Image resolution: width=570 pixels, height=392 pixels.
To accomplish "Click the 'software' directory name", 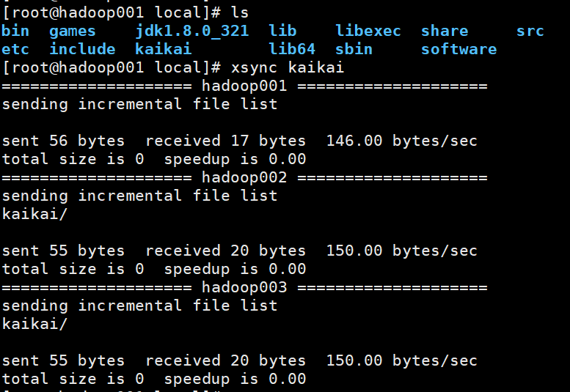I will click(x=458, y=49).
